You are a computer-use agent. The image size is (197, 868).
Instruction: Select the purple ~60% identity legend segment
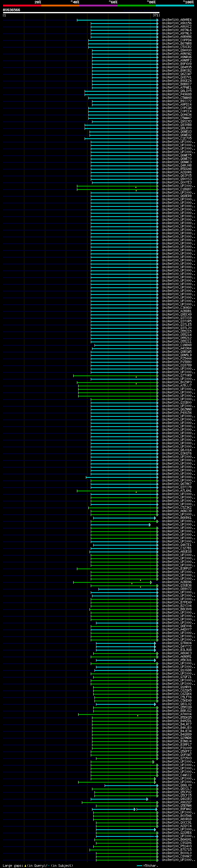98,6
